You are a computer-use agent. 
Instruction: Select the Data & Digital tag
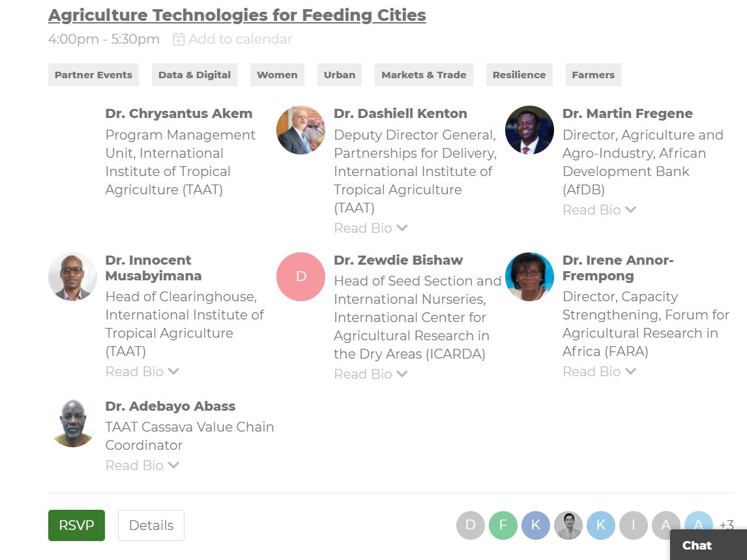click(194, 75)
